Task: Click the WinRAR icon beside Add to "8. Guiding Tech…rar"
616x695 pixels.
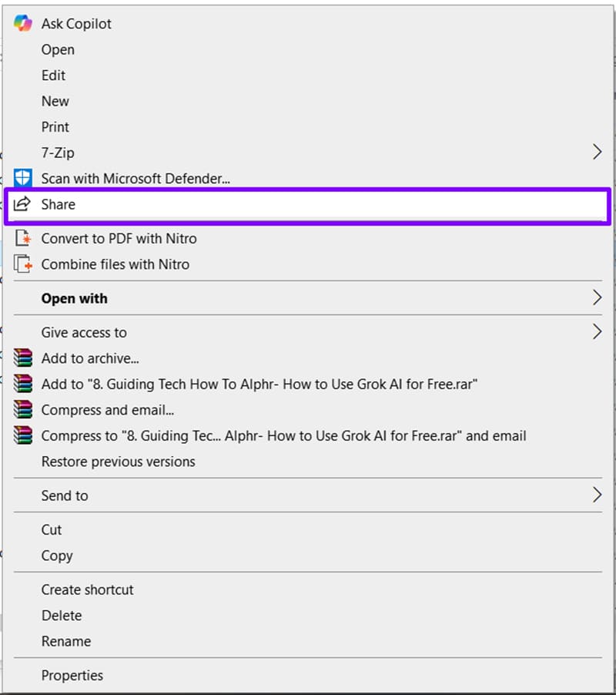Action: coord(22,384)
